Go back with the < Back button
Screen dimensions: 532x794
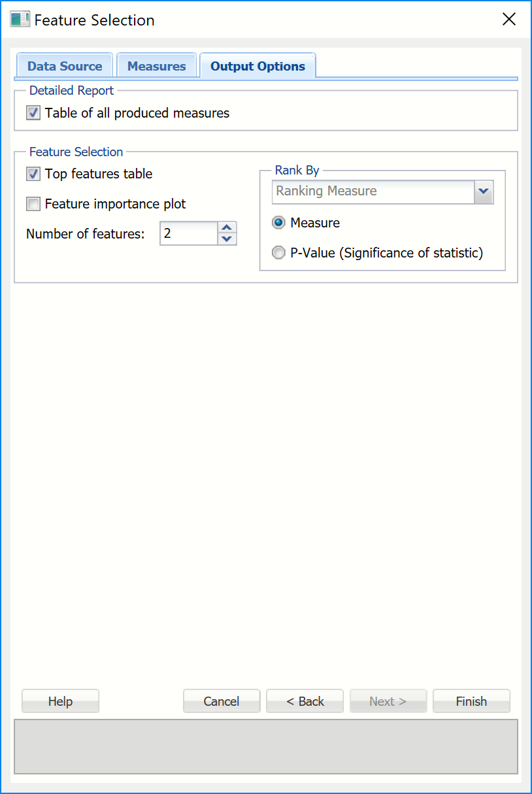click(305, 701)
